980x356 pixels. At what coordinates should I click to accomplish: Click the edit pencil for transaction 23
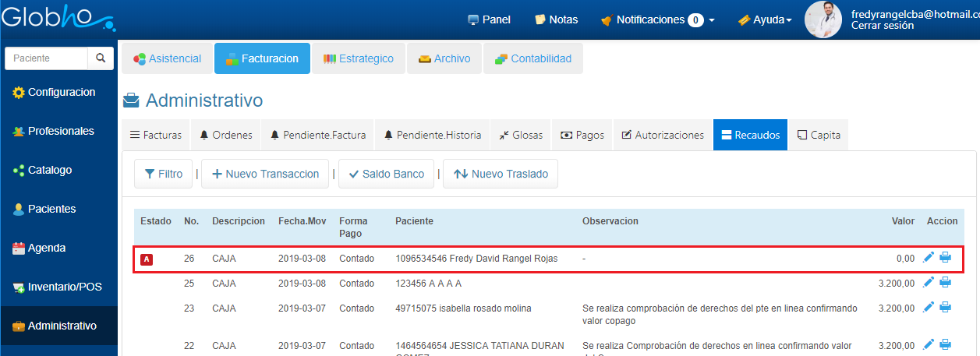pyautogui.click(x=928, y=308)
